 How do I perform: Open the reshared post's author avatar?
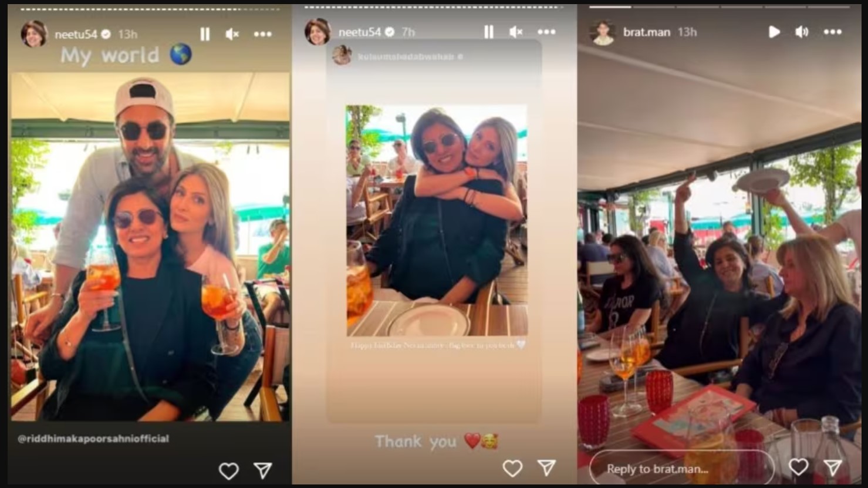[342, 56]
